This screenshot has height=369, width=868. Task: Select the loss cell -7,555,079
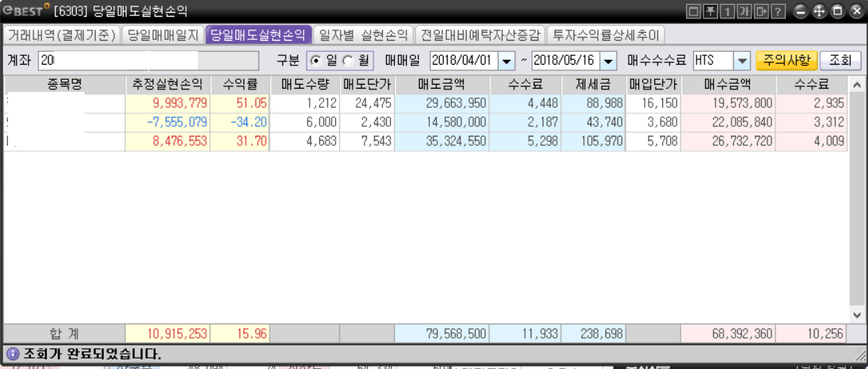point(168,122)
